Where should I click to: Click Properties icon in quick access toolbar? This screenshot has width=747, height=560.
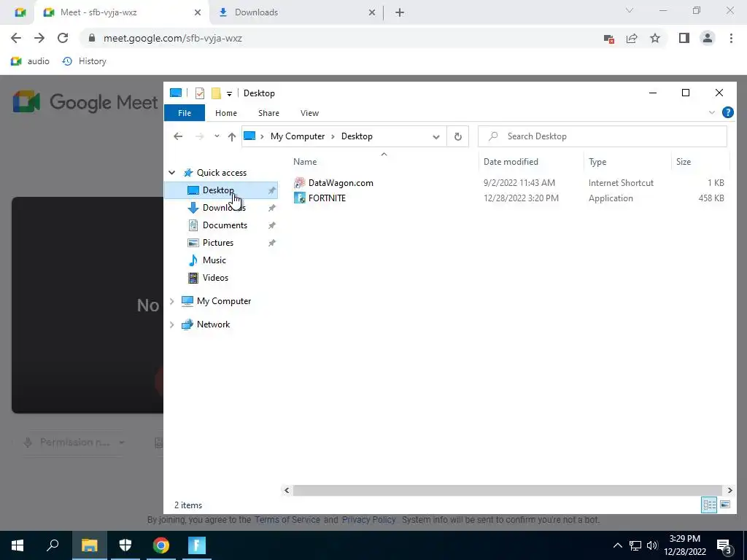pos(200,93)
